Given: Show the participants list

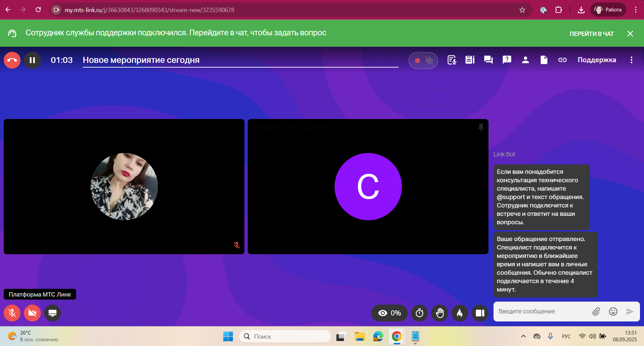Looking at the screenshot, I should (x=525, y=60).
